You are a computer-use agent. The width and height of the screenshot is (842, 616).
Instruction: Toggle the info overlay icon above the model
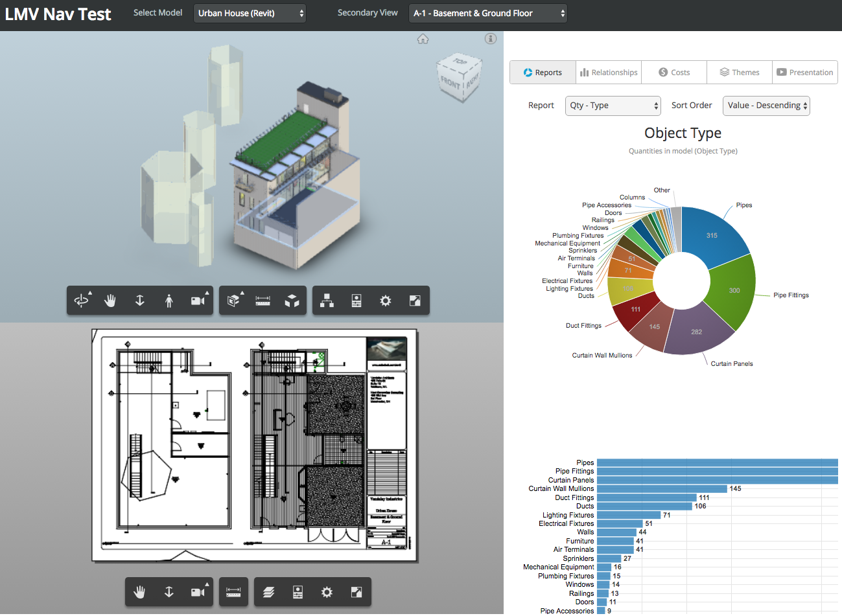pos(491,39)
